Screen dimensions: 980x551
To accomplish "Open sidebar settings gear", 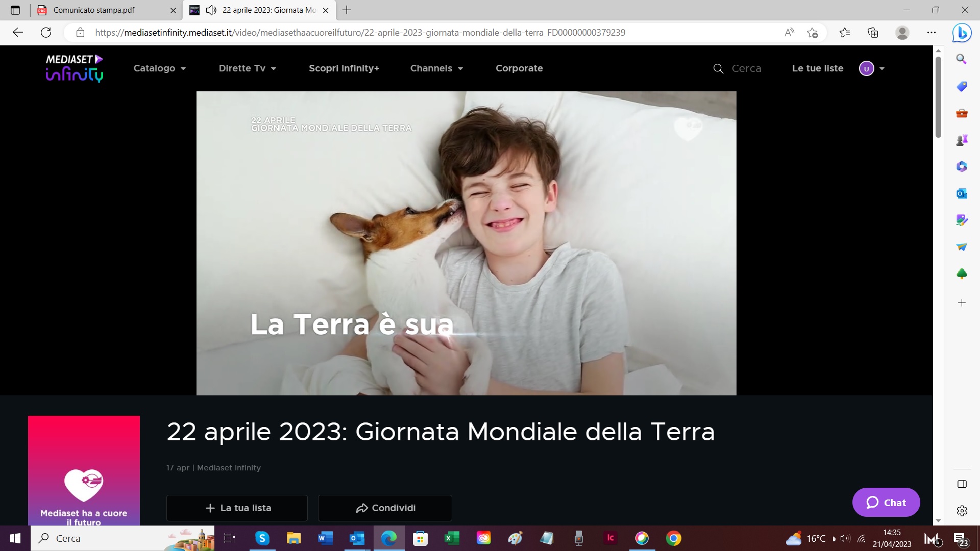I will [962, 511].
